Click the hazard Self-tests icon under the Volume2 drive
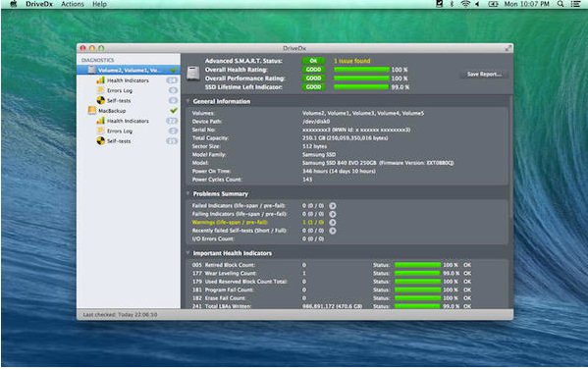Image resolution: width=588 pixels, height=370 pixels. [x=100, y=100]
